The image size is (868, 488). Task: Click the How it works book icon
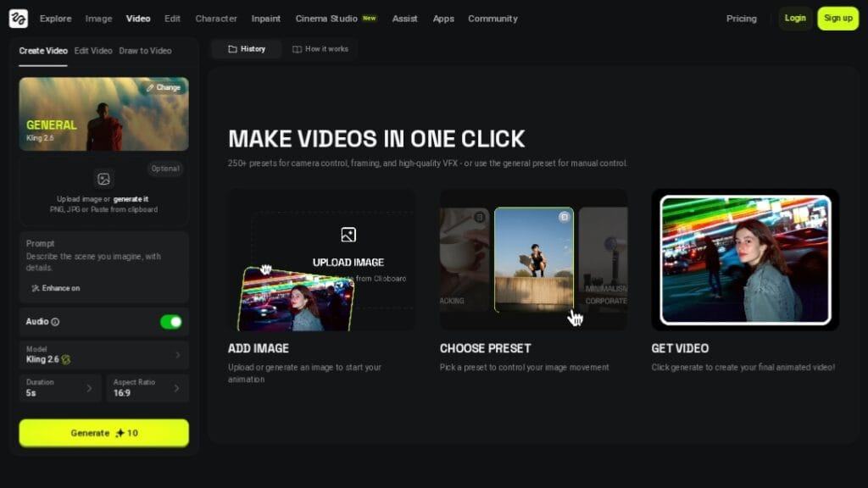pos(297,49)
